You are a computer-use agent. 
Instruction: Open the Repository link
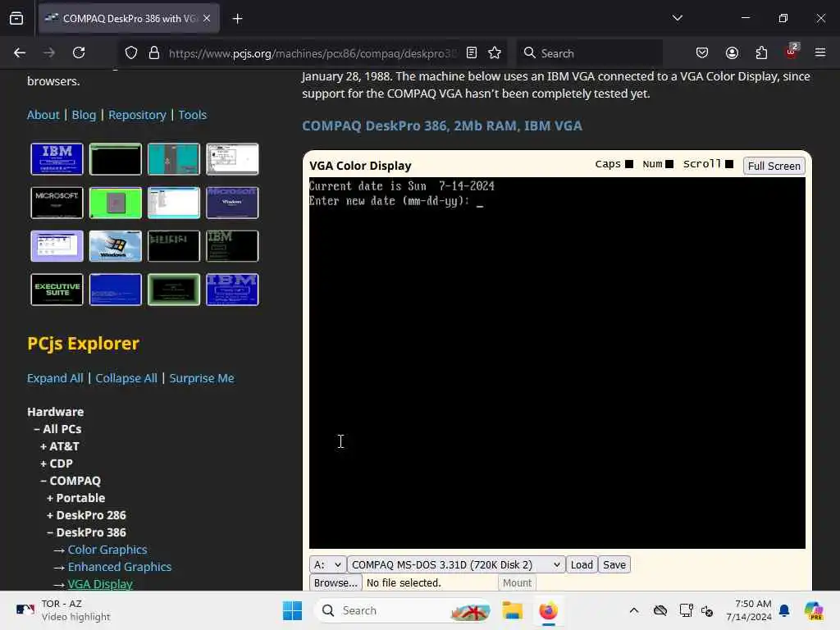coord(137,115)
